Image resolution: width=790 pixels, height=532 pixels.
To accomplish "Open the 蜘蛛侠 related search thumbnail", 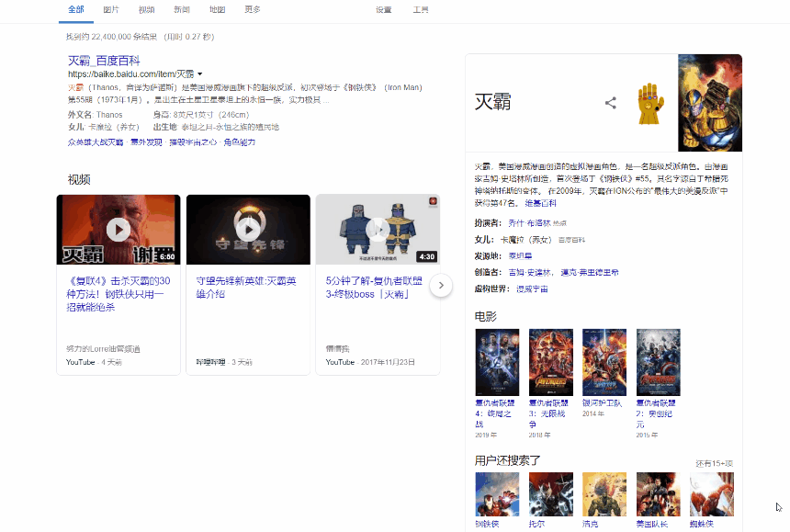I will (711, 494).
